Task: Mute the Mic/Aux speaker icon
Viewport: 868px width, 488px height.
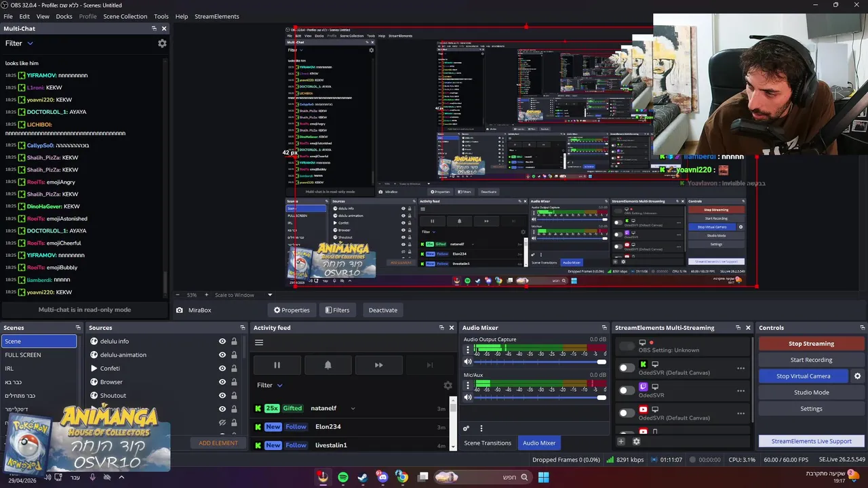Action: 467,398
